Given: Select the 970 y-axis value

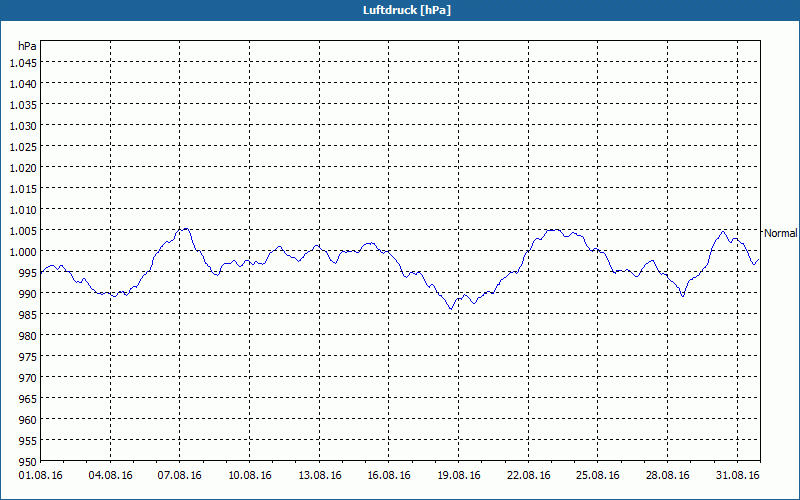Looking at the screenshot, I should [29, 378].
